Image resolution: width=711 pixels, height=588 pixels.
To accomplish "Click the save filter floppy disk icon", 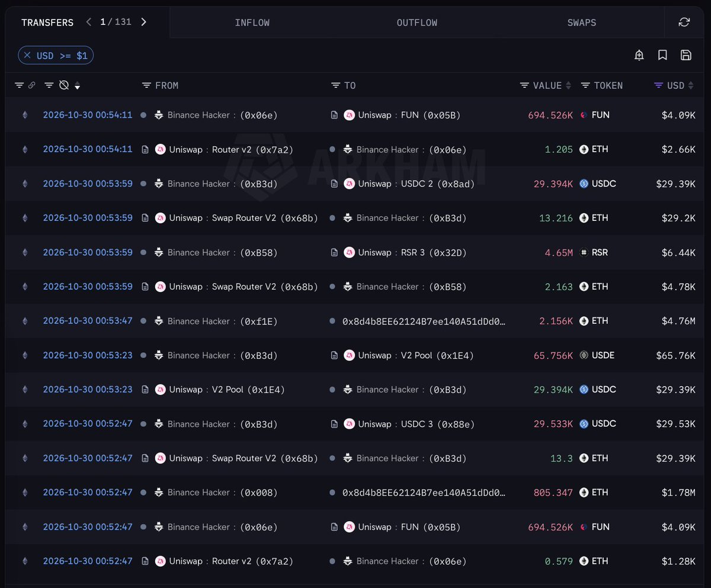I will tap(686, 55).
